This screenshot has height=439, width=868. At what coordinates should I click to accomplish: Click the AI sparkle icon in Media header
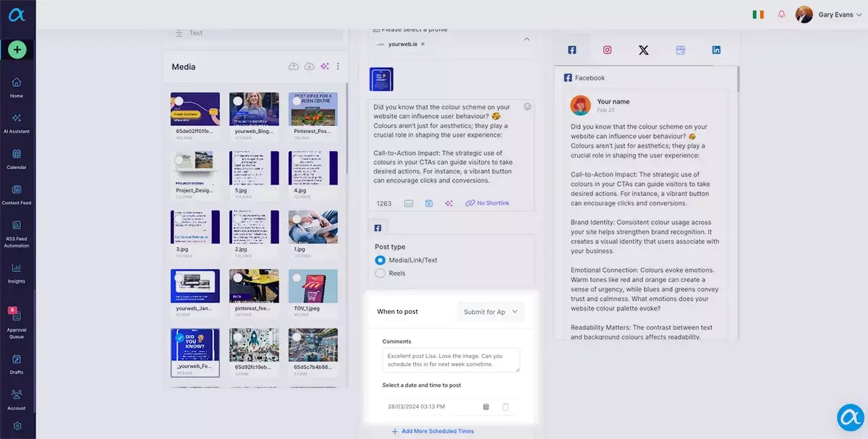pos(325,67)
